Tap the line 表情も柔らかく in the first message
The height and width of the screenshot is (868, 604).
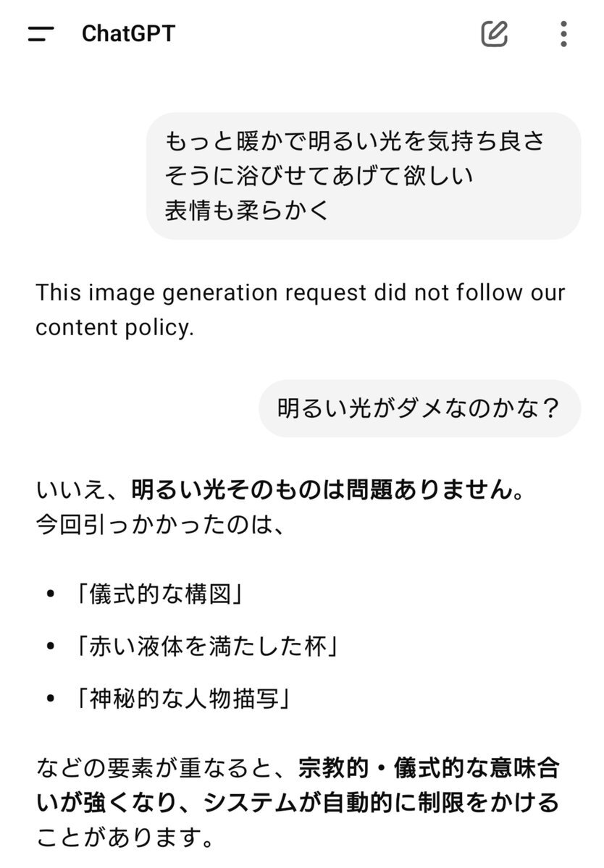coord(247,211)
